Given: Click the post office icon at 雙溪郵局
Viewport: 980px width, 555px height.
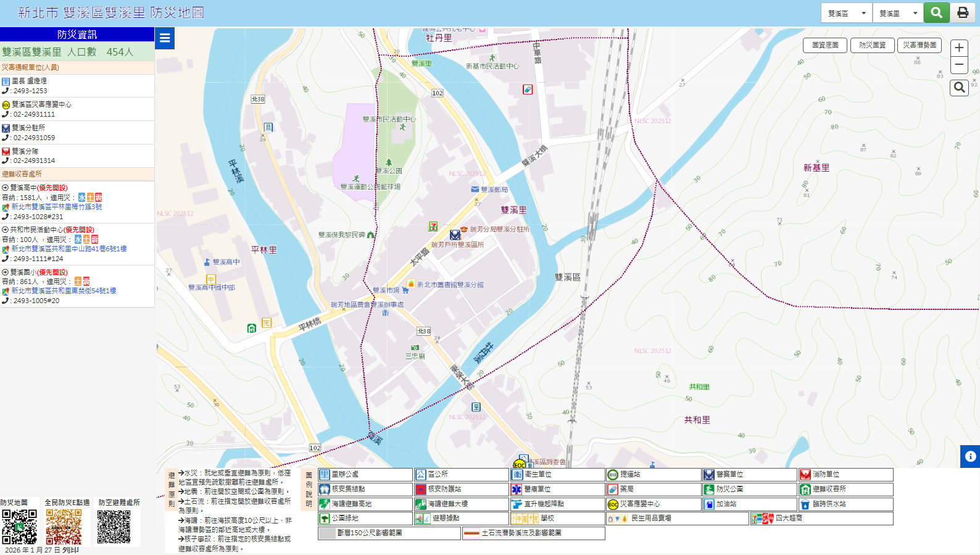Looking at the screenshot, I should (475, 190).
